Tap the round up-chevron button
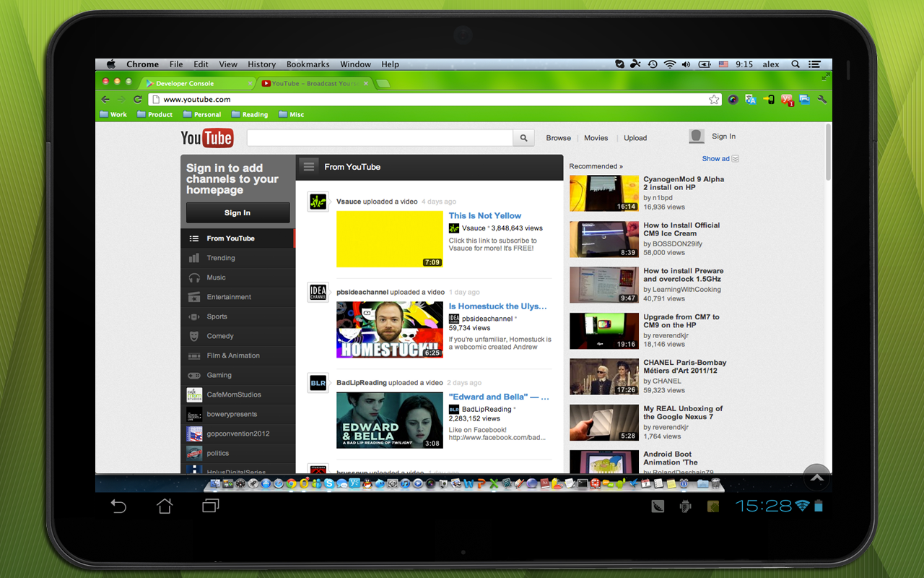Screen dimensions: 924x578 (x=816, y=478)
